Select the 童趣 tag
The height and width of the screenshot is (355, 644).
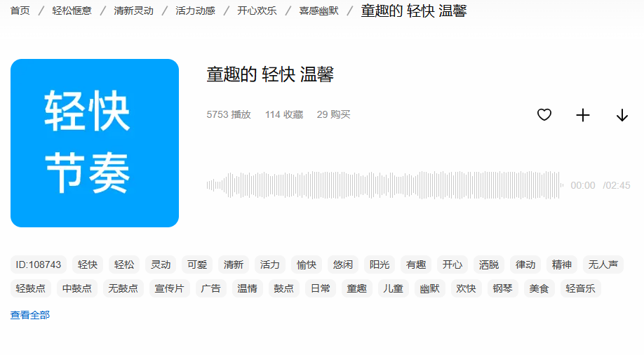(x=357, y=288)
